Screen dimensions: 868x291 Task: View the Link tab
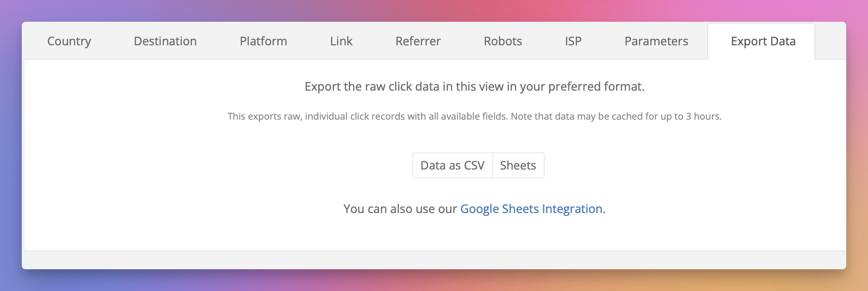[341, 41]
